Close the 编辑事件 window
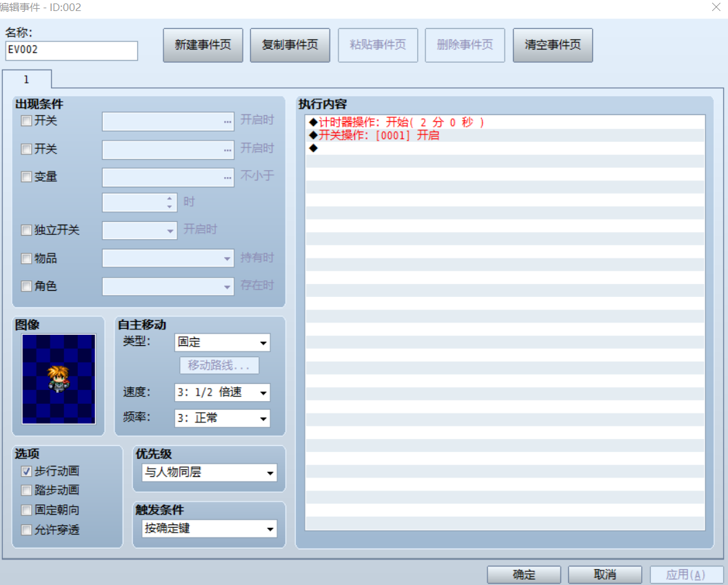This screenshot has width=728, height=585. point(716,8)
